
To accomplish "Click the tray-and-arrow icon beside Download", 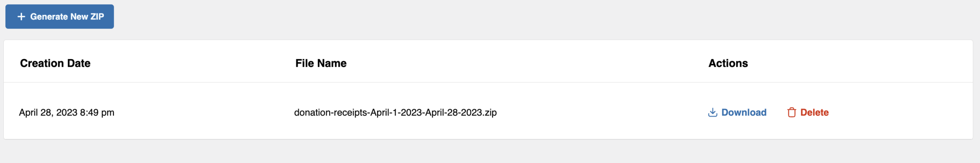I will click(x=712, y=112).
